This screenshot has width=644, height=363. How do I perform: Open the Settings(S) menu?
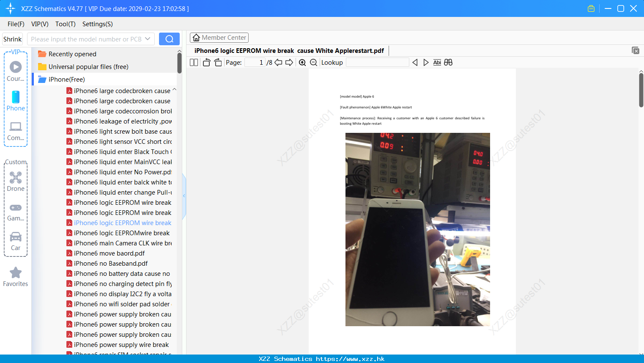tap(98, 24)
